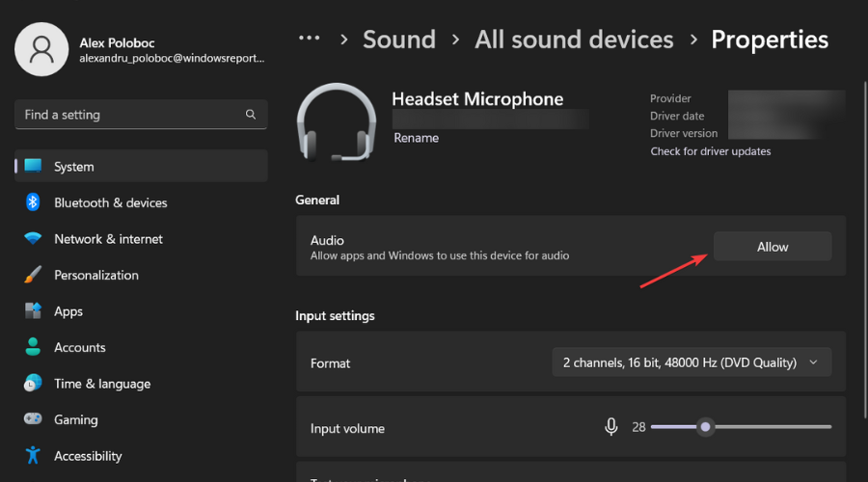The width and height of the screenshot is (868, 482).
Task: Click the Alex Poloboc profile avatar
Action: [x=41, y=48]
